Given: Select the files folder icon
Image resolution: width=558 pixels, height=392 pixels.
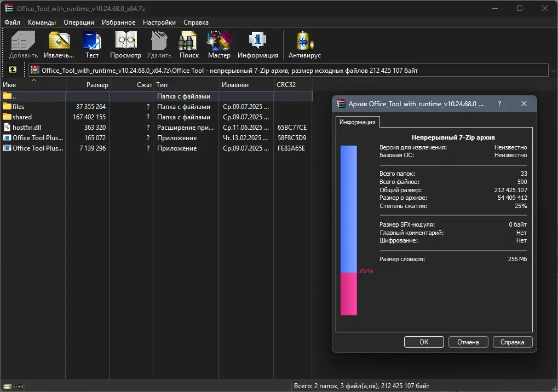Looking at the screenshot, I should [7, 106].
